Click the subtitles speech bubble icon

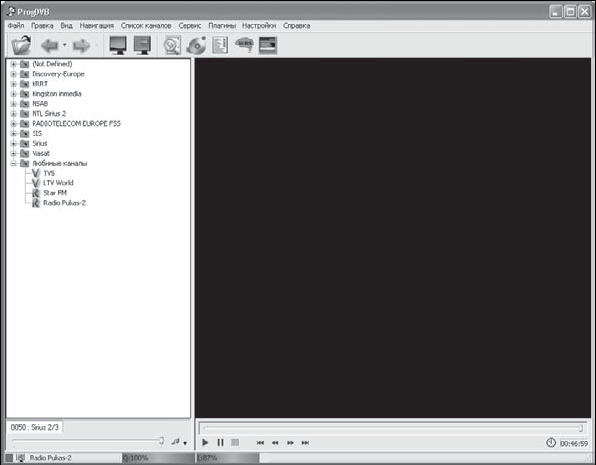tap(244, 44)
